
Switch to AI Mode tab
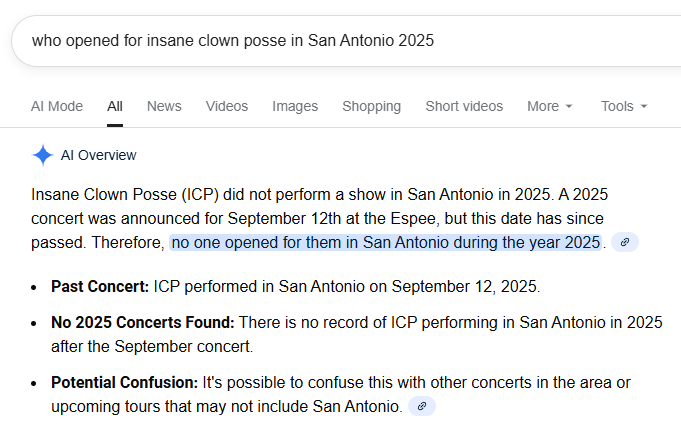pyautogui.click(x=57, y=106)
